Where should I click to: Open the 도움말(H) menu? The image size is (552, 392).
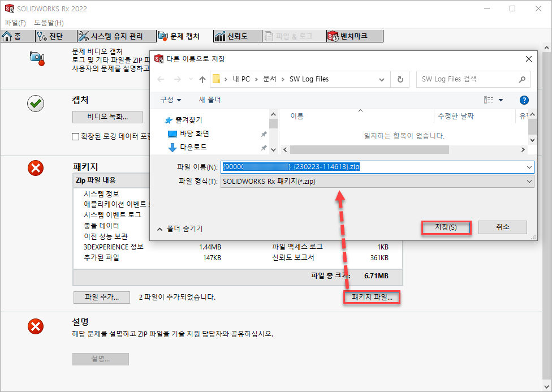[49, 23]
